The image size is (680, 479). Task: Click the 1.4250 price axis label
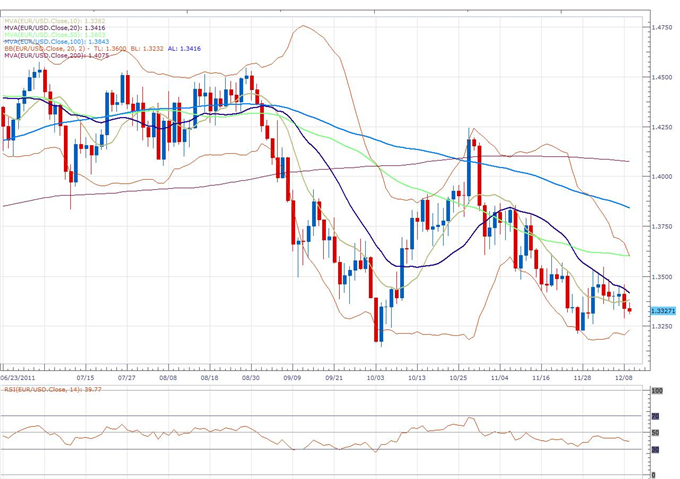tap(662, 127)
